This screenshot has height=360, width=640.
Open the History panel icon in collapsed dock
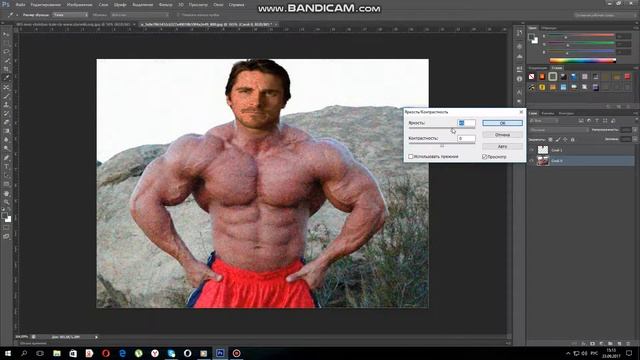pos(519,33)
